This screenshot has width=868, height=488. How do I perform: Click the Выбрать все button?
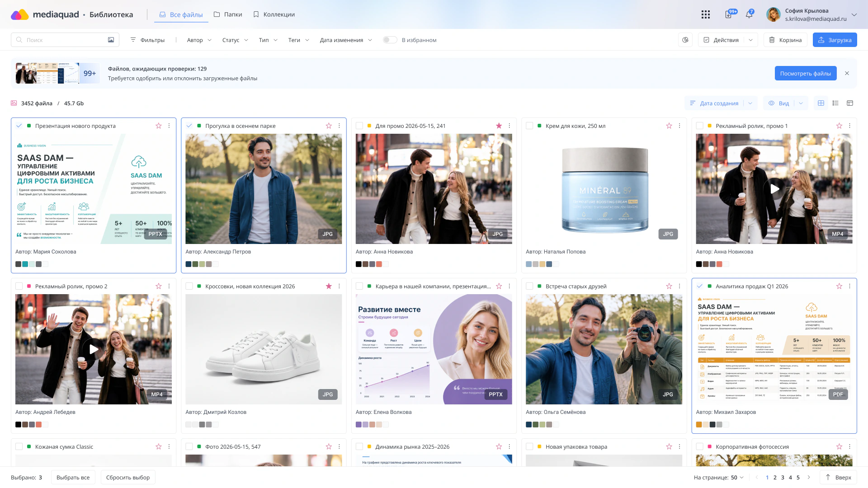pyautogui.click(x=73, y=477)
